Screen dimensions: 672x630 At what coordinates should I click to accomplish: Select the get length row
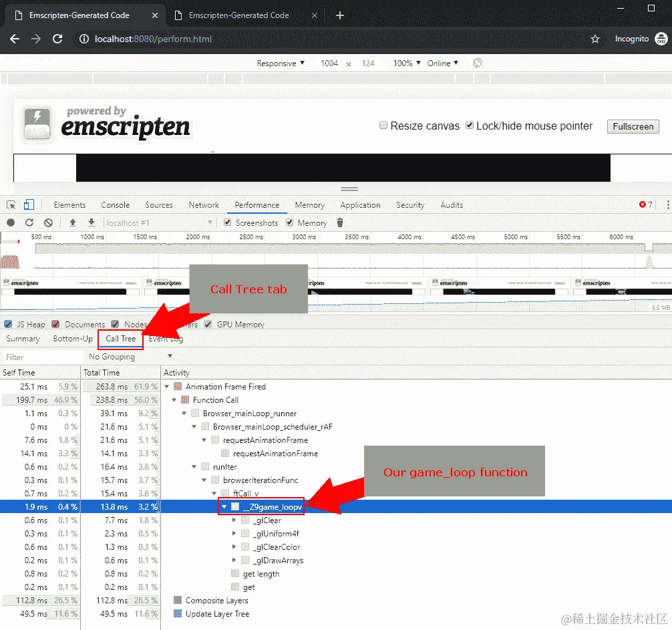tap(336, 573)
